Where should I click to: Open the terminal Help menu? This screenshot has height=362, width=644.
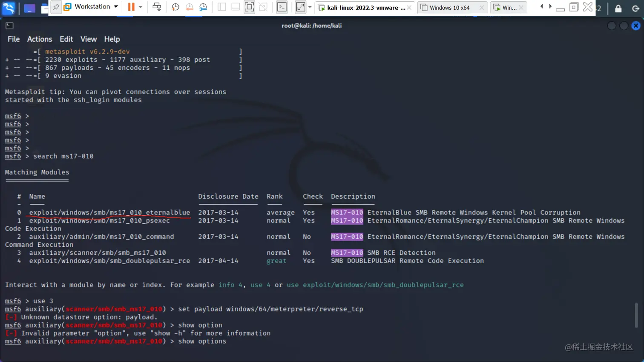(112, 39)
